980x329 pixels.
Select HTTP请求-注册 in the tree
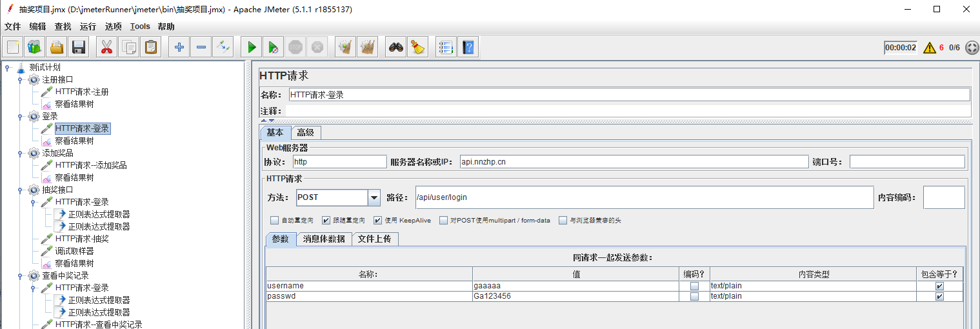(x=82, y=92)
